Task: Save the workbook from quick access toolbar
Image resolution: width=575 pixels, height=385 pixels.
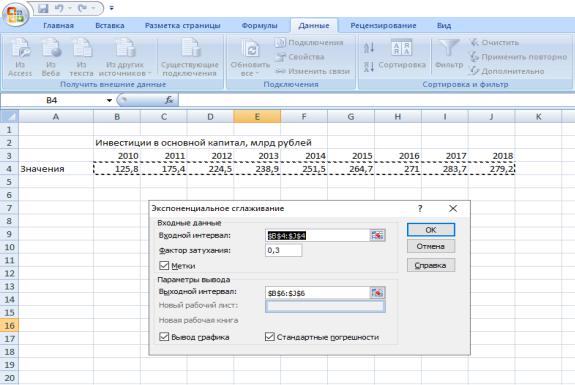Action: point(43,8)
